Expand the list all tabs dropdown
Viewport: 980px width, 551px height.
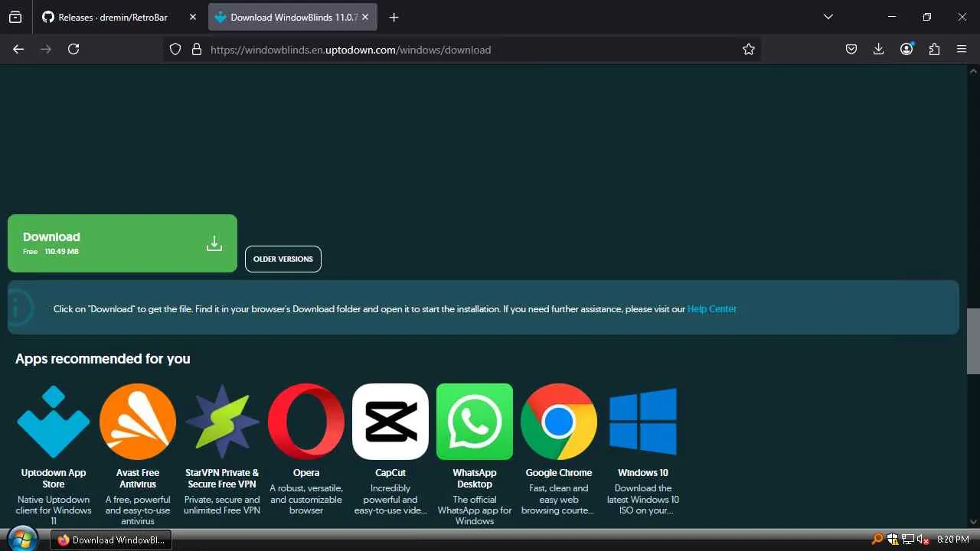click(x=828, y=17)
